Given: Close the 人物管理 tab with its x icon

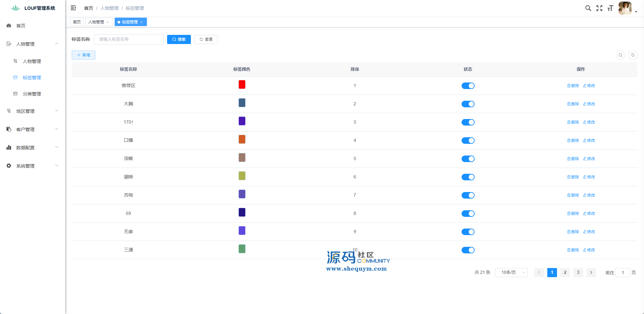Looking at the screenshot, I should point(107,22).
